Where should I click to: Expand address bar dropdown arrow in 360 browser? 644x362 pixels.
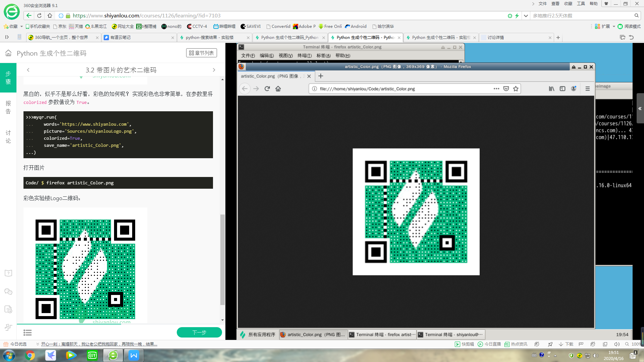[x=526, y=16]
